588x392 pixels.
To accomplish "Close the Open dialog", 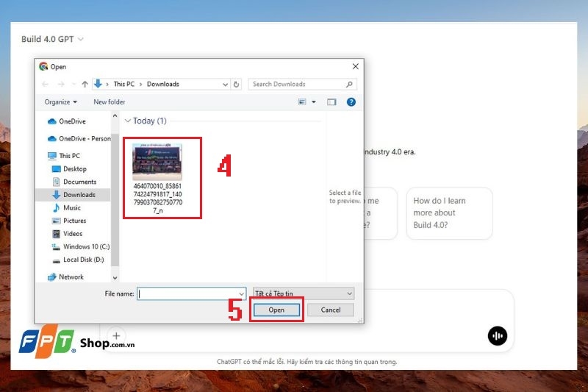I will click(356, 66).
